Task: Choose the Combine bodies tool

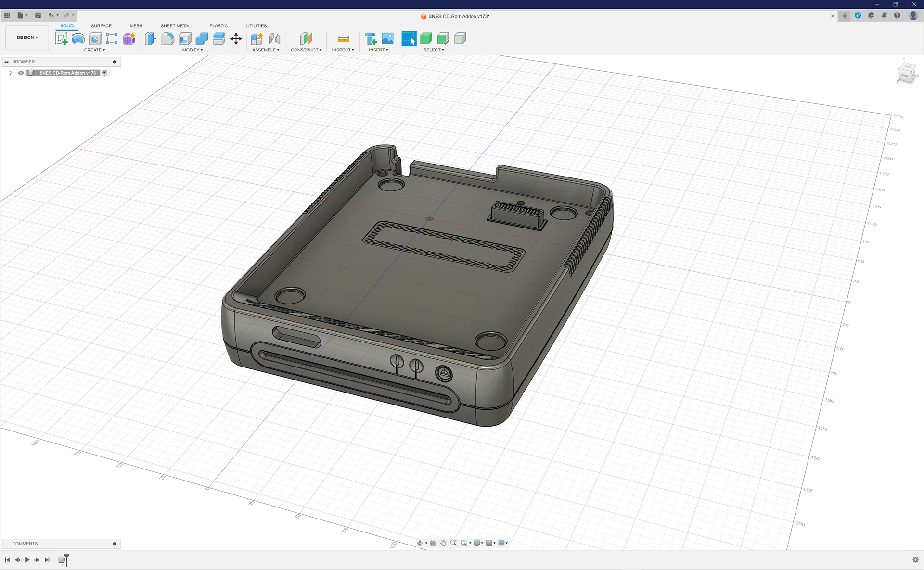Action: [202, 38]
